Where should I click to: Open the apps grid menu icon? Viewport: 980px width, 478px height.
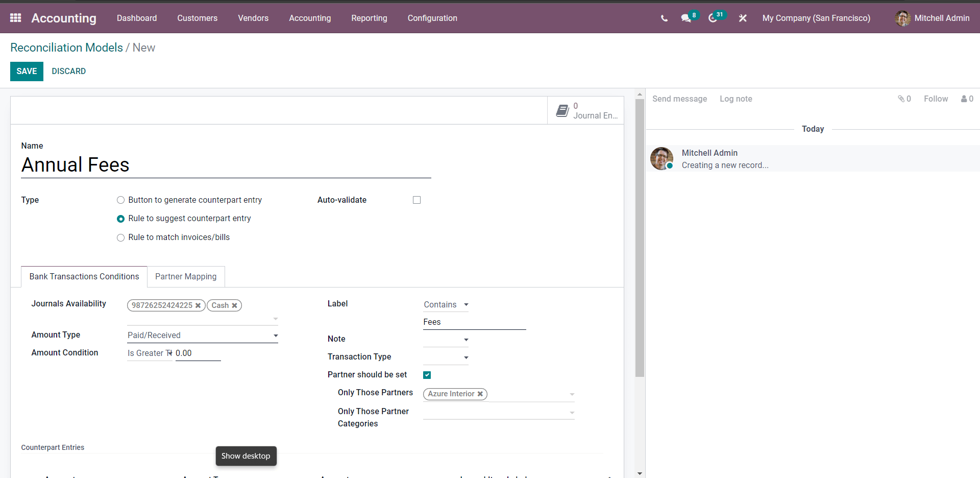pyautogui.click(x=15, y=18)
